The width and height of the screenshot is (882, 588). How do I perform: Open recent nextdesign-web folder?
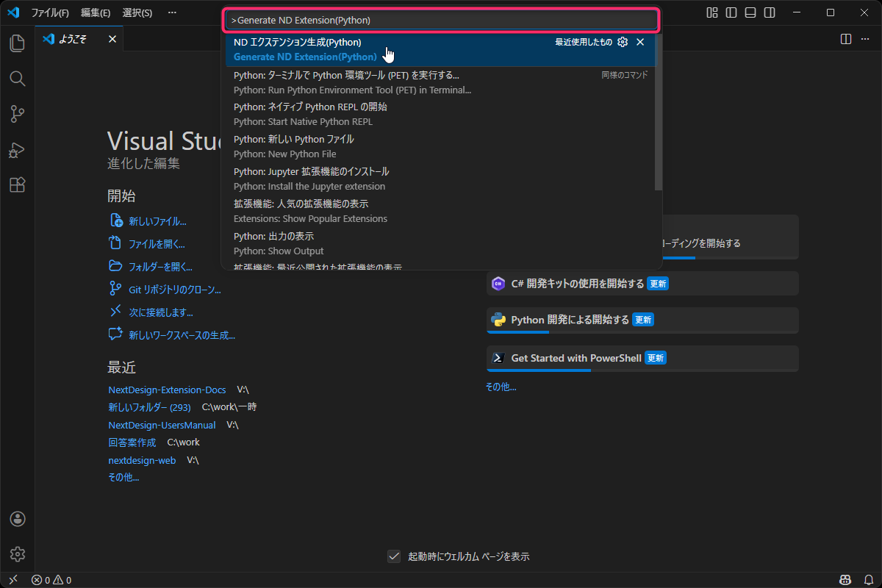pyautogui.click(x=142, y=460)
